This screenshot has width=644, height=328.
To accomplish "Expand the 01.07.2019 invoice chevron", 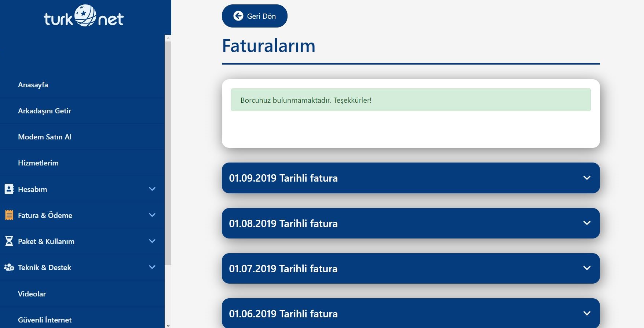I will pos(587,268).
